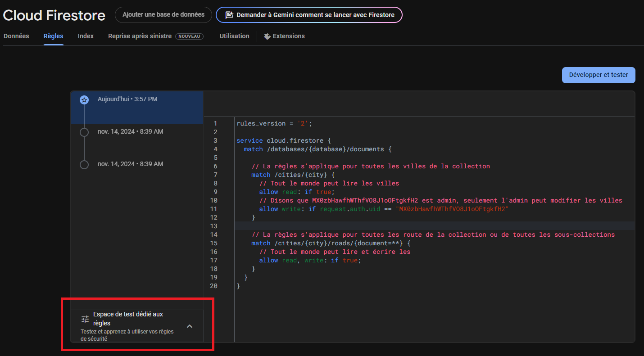
Task: Open Espace de test dédié aux règles
Action: [x=137, y=326]
